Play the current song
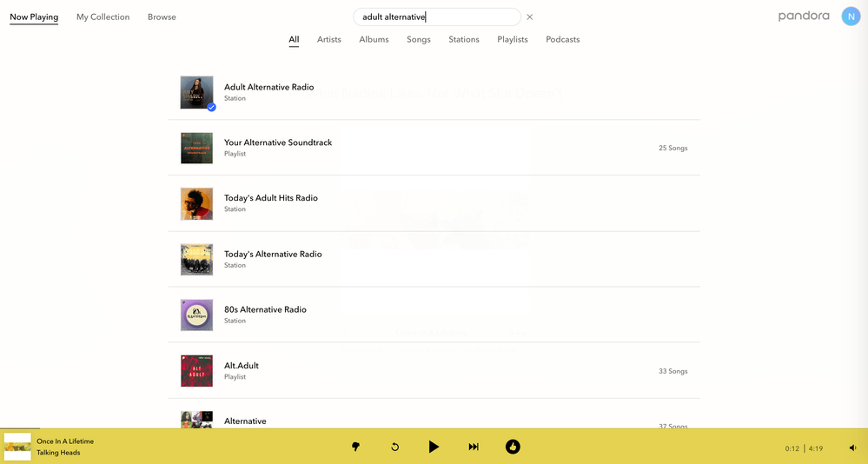This screenshot has width=868, height=464. pyautogui.click(x=434, y=447)
